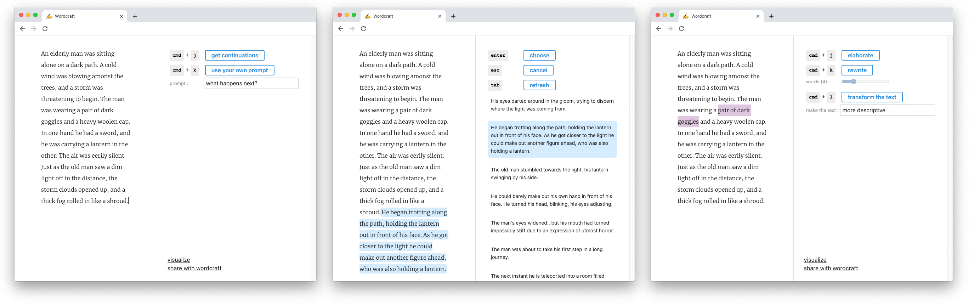Screen dimensions: 980x305
Task: Navigate back in right Wordcraft window
Action: click(659, 29)
